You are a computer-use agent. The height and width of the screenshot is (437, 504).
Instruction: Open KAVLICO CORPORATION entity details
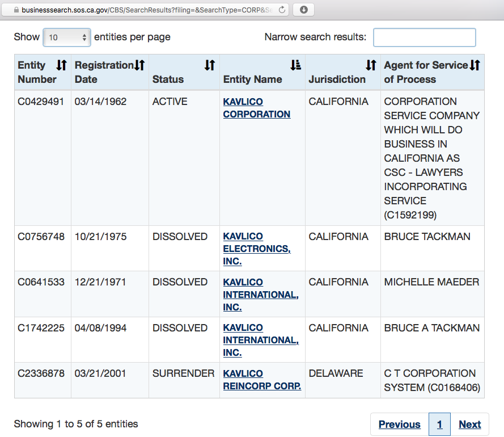point(256,108)
